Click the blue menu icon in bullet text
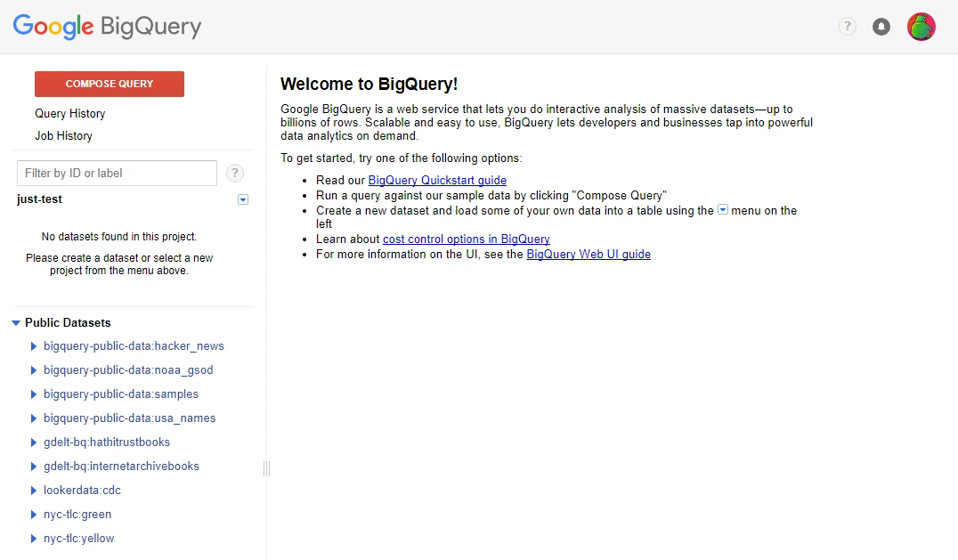This screenshot has width=958, height=560. pyautogui.click(x=722, y=210)
